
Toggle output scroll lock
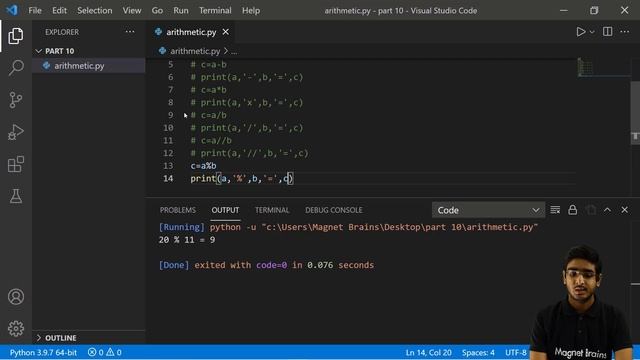[573, 210]
